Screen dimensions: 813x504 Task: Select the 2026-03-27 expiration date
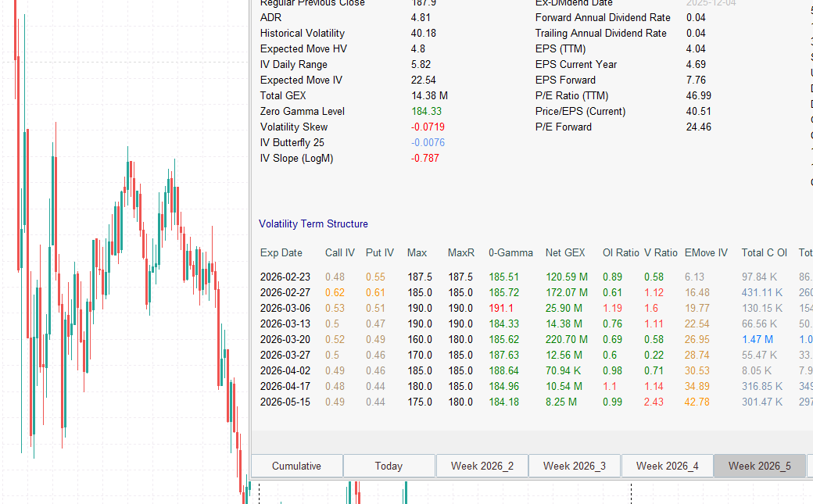point(285,355)
